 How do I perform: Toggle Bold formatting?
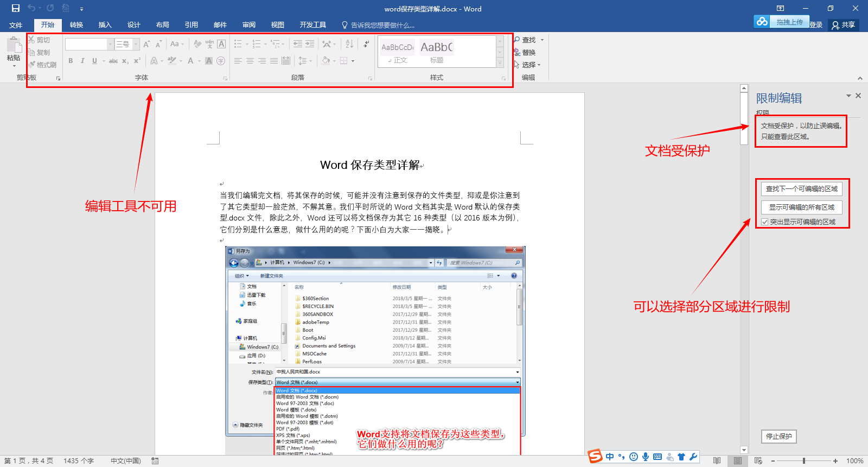(x=71, y=61)
